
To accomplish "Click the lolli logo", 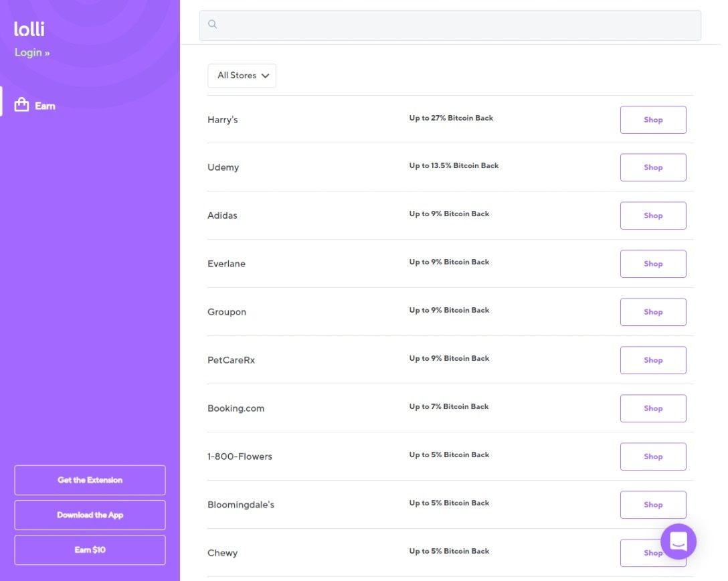I will coord(29,29).
